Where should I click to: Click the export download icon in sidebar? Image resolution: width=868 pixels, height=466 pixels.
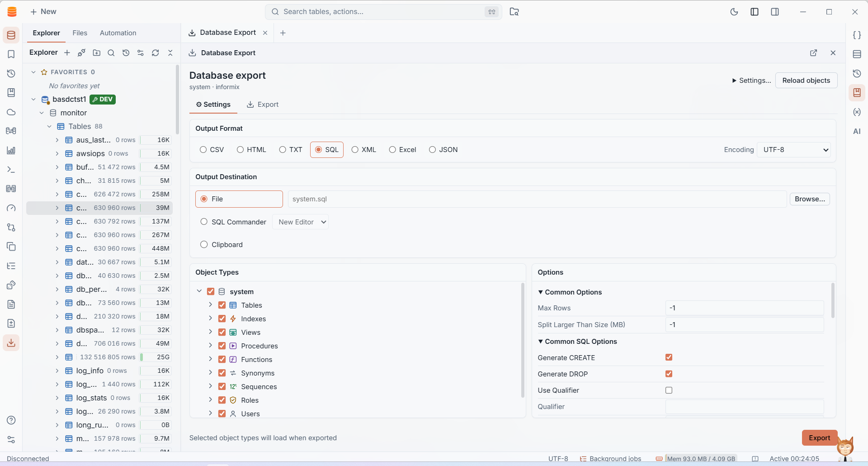point(11,342)
